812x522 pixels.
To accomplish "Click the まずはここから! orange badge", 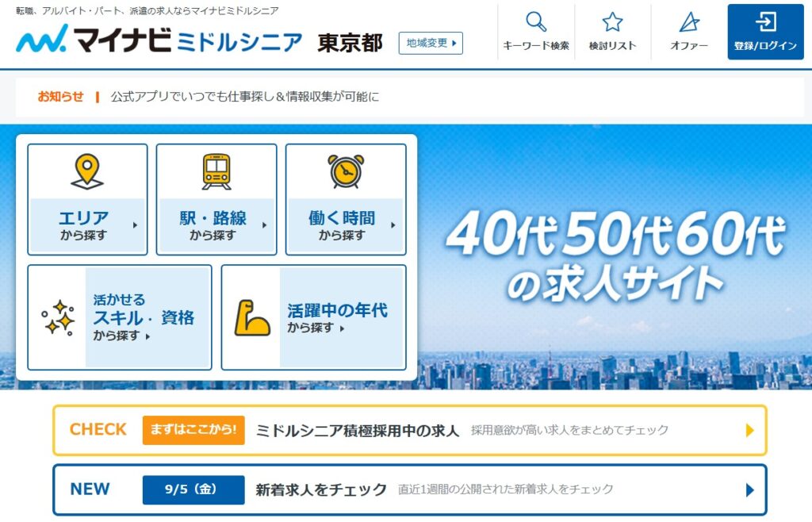I will (x=193, y=430).
